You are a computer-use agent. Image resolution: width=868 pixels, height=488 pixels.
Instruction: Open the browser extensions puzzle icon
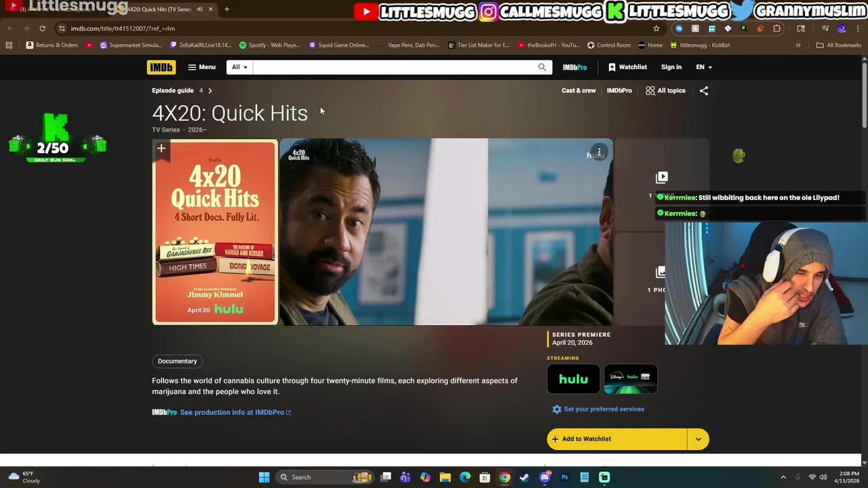(776, 28)
